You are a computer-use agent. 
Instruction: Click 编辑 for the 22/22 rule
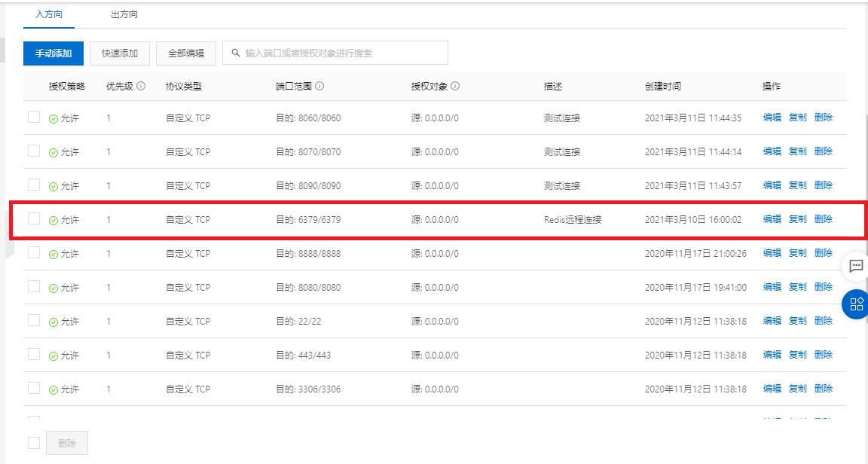772,321
